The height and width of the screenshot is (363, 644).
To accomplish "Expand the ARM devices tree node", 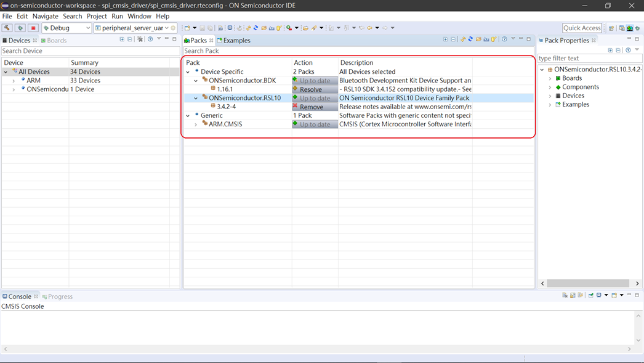I will tap(14, 81).
